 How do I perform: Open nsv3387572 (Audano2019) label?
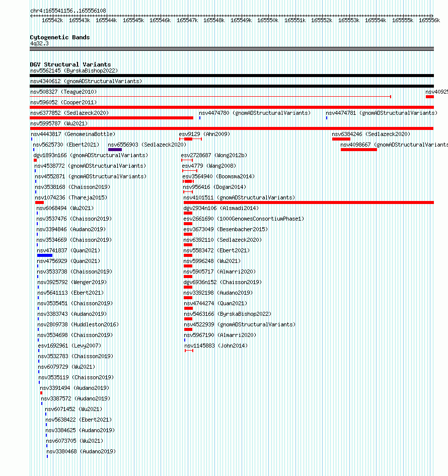[76, 398]
